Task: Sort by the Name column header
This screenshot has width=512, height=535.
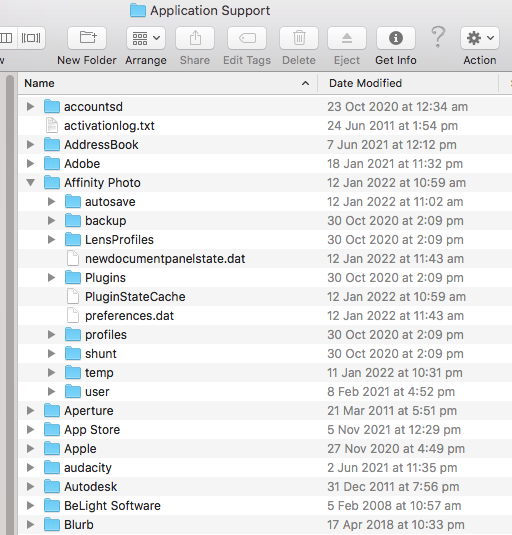Action: point(167,83)
